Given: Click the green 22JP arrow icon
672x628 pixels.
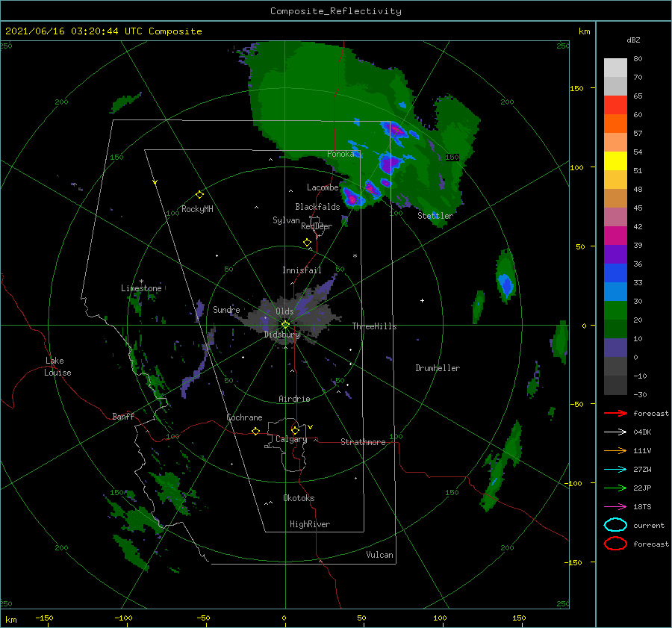Looking at the screenshot, I should pos(615,488).
